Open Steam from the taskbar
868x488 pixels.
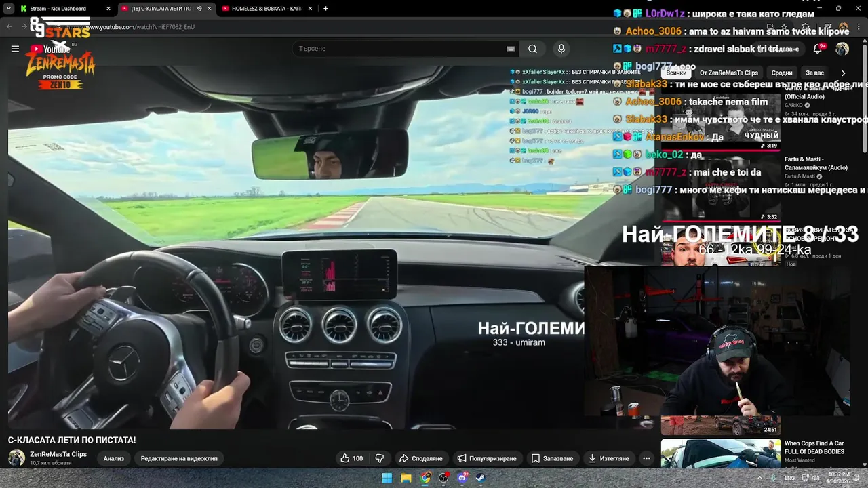[479, 478]
